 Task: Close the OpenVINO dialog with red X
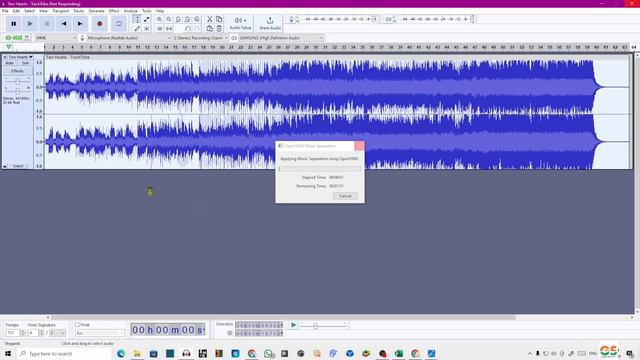click(x=359, y=146)
